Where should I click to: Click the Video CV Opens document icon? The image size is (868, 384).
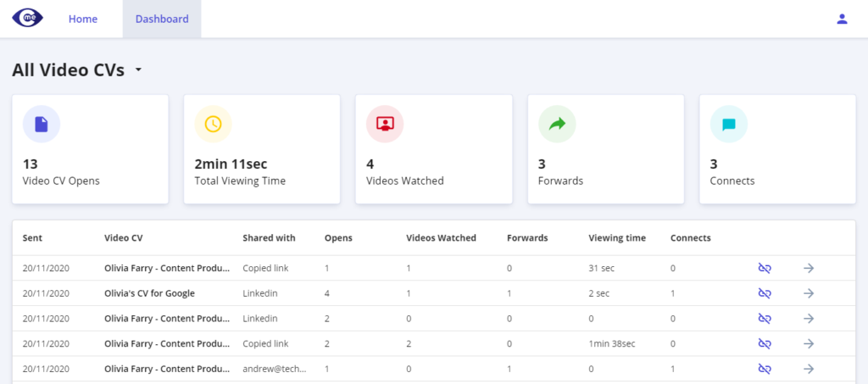click(42, 124)
